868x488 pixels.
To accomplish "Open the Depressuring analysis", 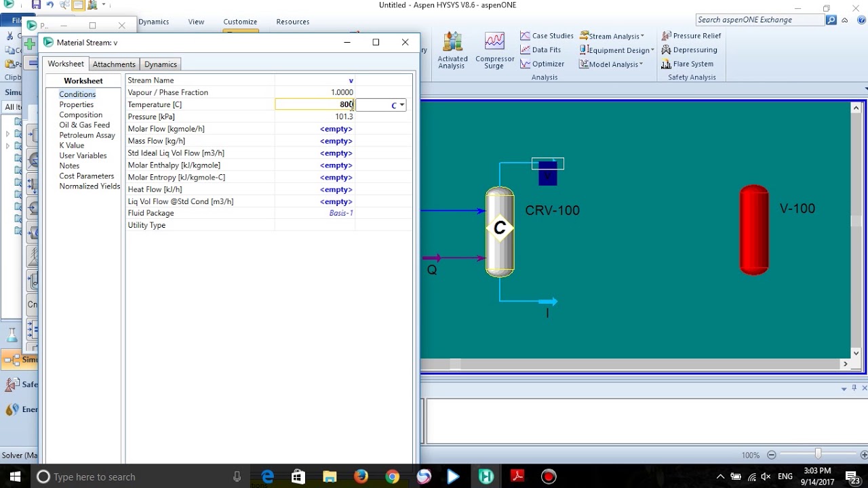I will pyautogui.click(x=689, y=49).
